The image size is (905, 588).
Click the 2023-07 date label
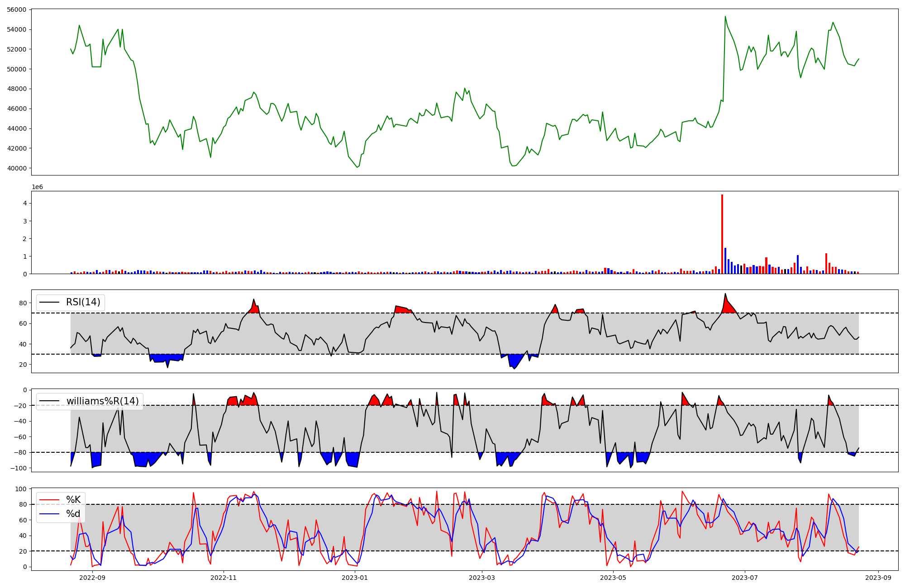[745, 578]
